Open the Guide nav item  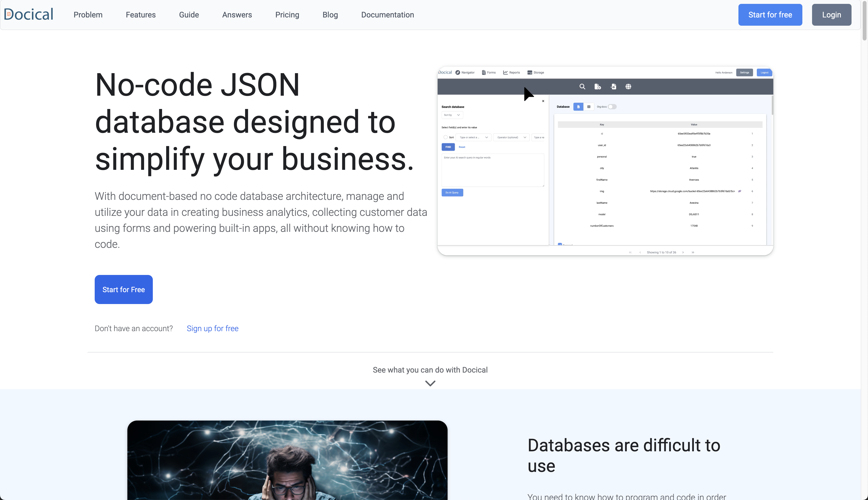pyautogui.click(x=189, y=15)
